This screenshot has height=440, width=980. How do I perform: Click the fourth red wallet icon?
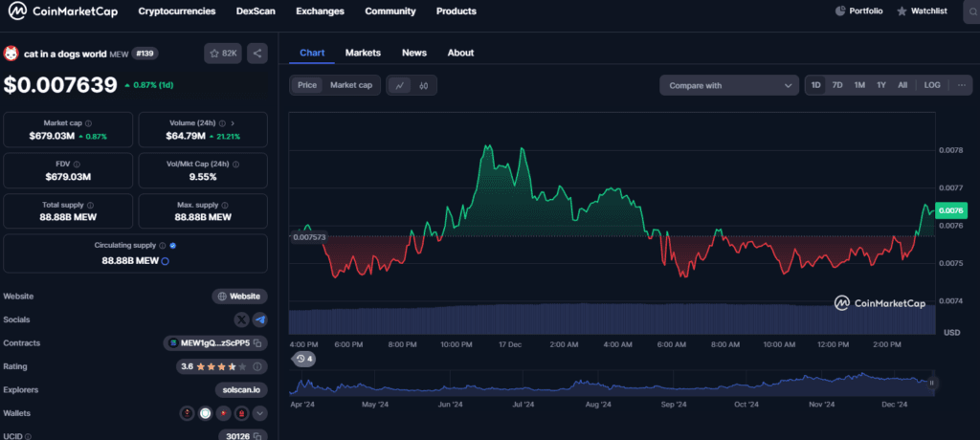241,413
